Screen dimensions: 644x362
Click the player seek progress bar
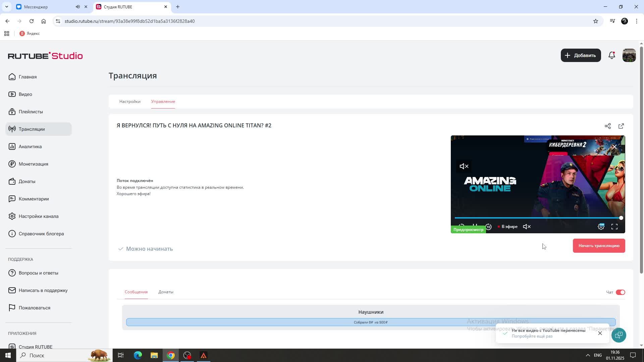(537, 218)
